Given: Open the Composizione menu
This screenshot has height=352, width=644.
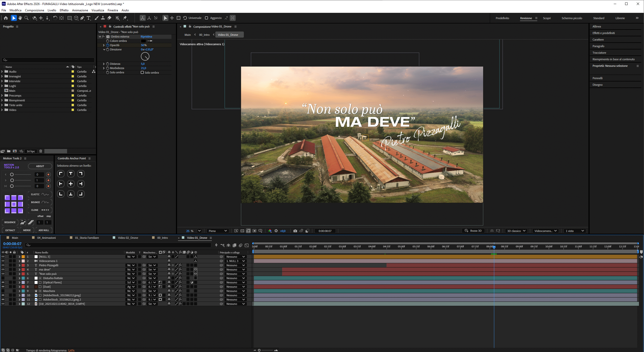Looking at the screenshot, I should coord(35,10).
